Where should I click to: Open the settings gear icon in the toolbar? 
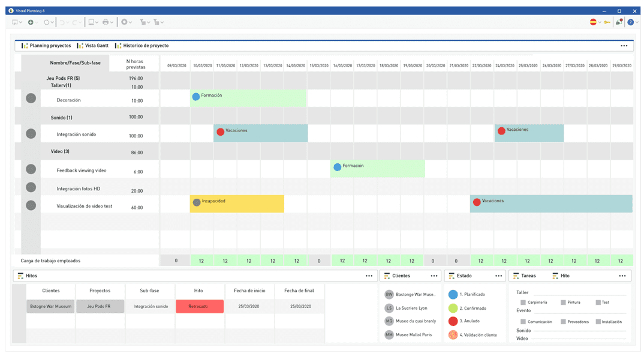pyautogui.click(x=124, y=22)
